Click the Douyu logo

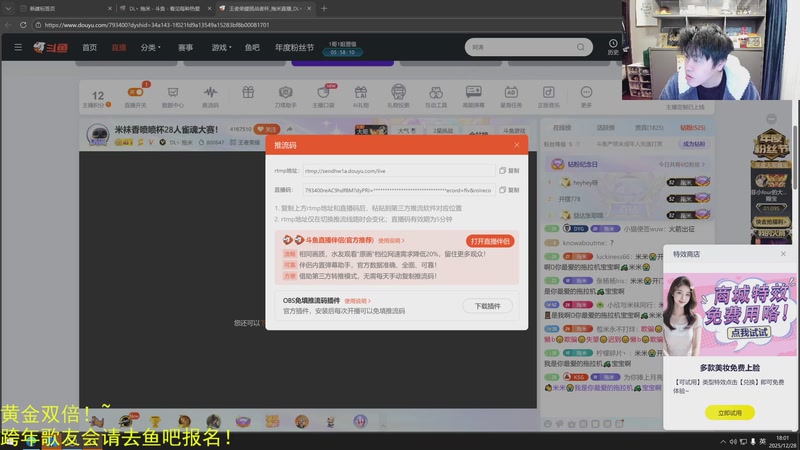[51, 47]
